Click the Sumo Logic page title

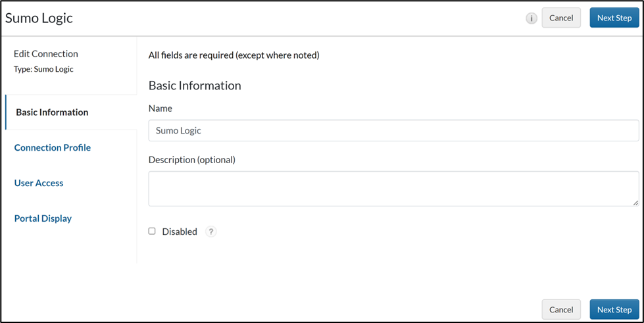39,18
